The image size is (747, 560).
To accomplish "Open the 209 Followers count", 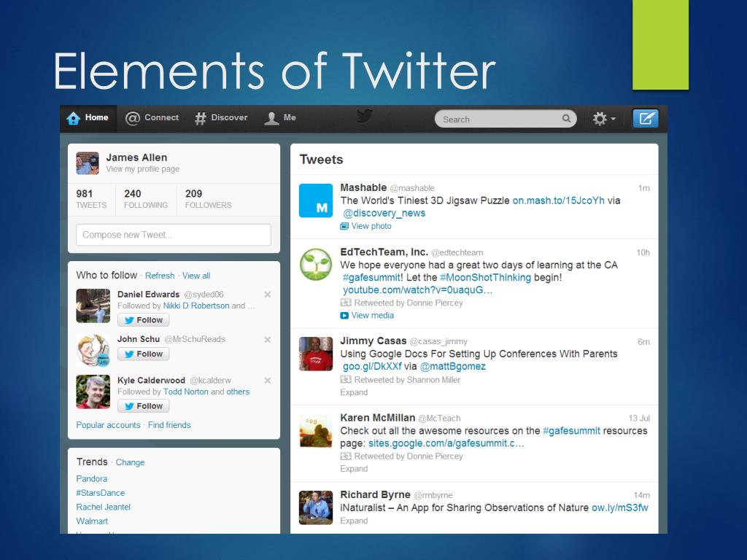I will pyautogui.click(x=208, y=199).
